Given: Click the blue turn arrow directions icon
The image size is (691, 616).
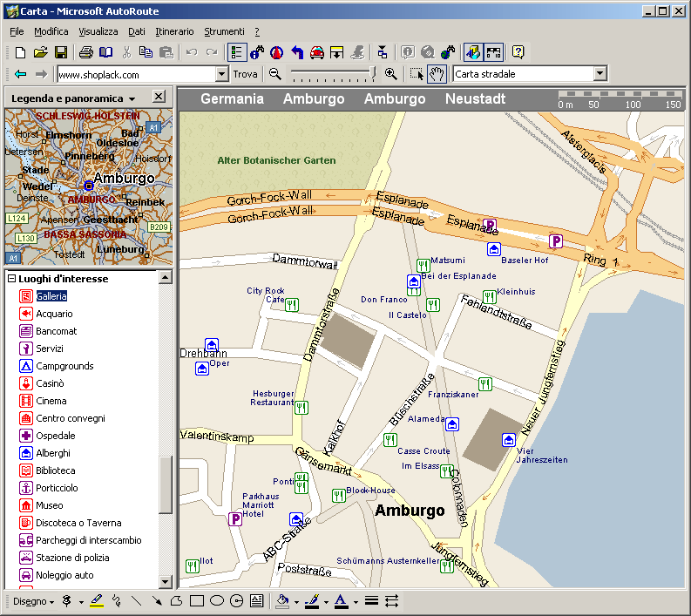Looking at the screenshot, I should [297, 52].
